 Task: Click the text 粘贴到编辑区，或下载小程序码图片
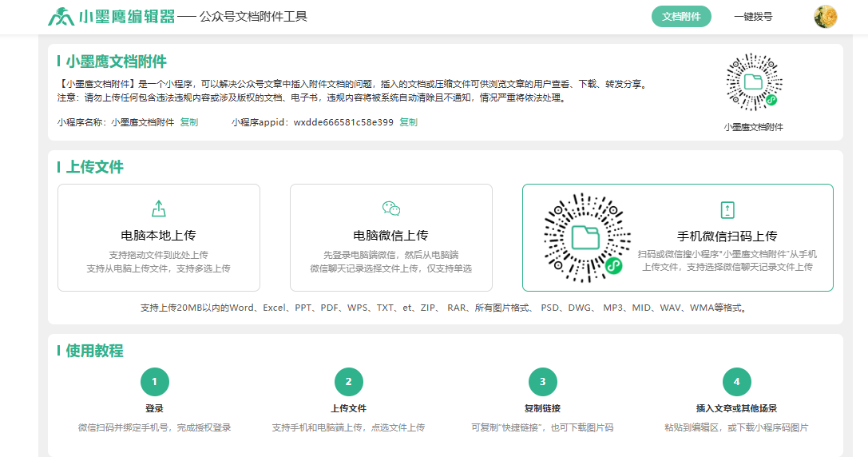point(737,427)
